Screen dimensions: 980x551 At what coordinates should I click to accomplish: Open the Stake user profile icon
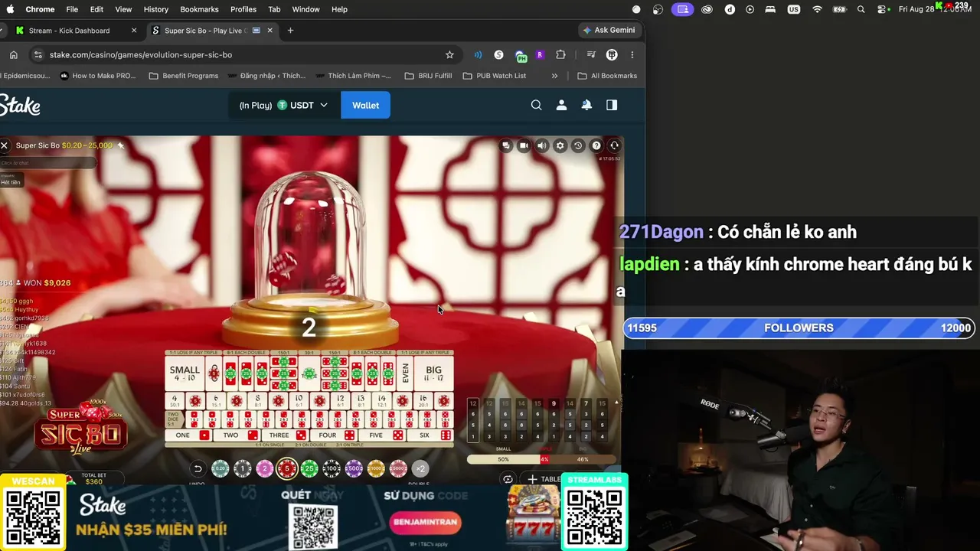(561, 106)
